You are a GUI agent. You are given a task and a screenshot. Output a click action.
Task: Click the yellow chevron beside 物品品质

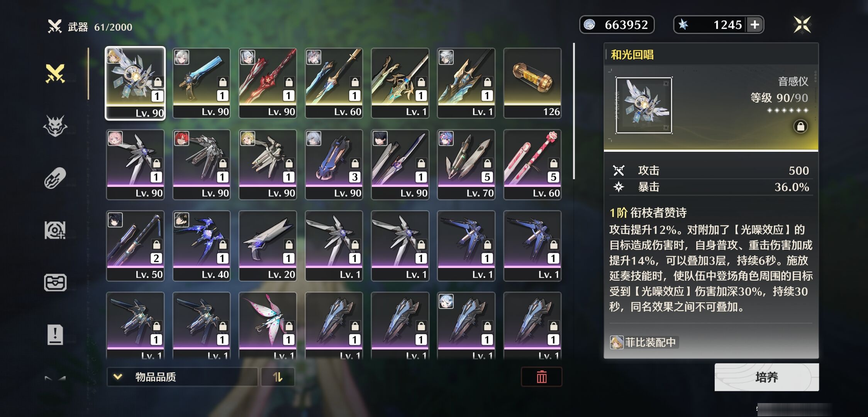(x=118, y=377)
